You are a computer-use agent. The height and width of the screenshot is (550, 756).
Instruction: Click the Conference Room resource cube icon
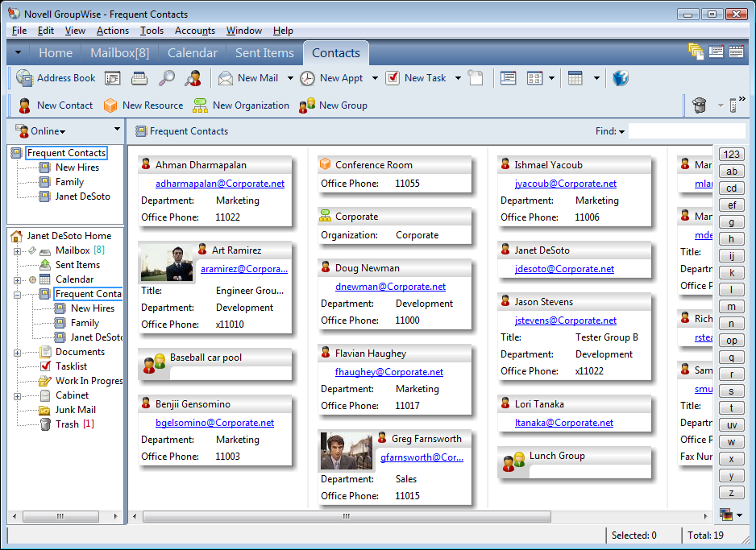coord(326,165)
